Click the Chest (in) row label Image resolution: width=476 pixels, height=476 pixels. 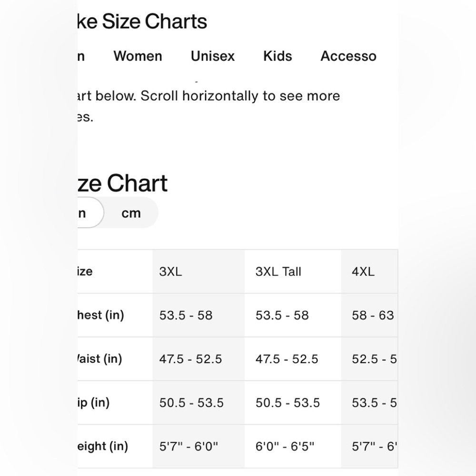(100, 315)
